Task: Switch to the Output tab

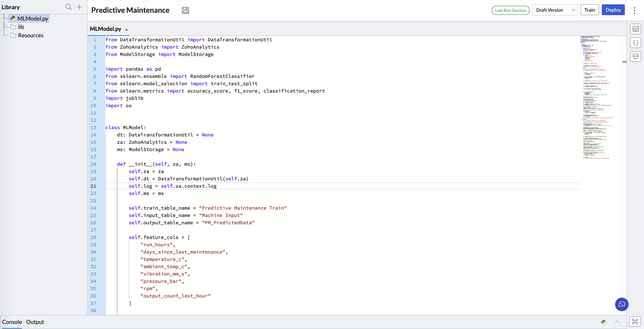Action: (35, 322)
